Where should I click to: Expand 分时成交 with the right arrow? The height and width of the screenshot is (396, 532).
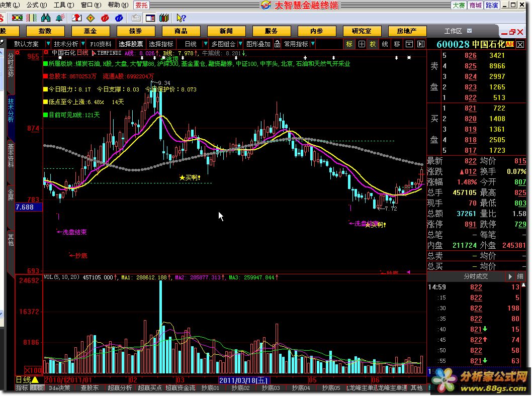click(x=510, y=277)
